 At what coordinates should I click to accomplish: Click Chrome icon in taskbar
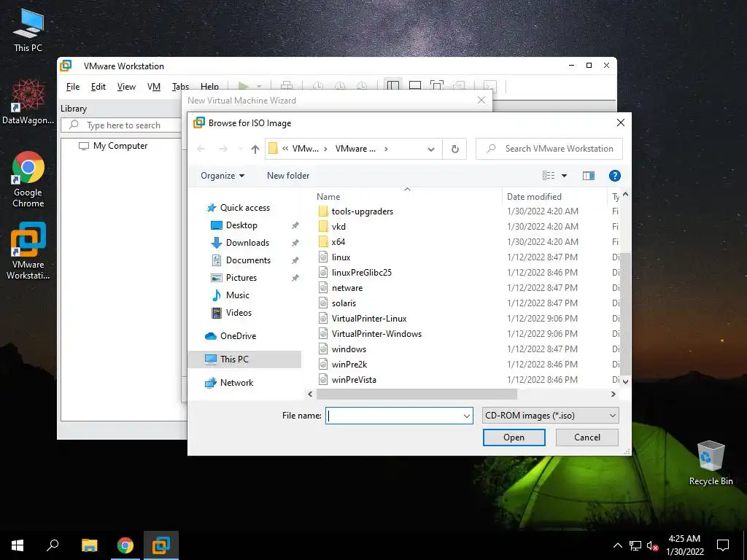[x=125, y=545]
